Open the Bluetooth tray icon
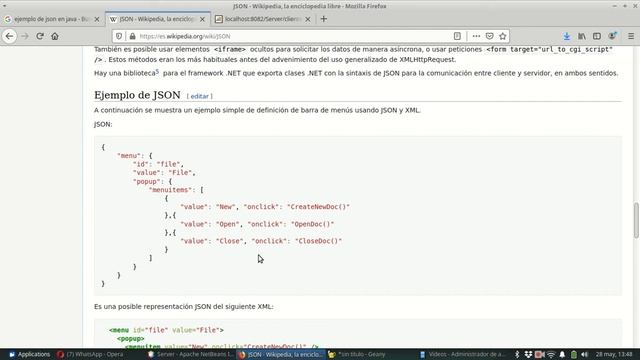This screenshot has height=360, width=640. 517,354
